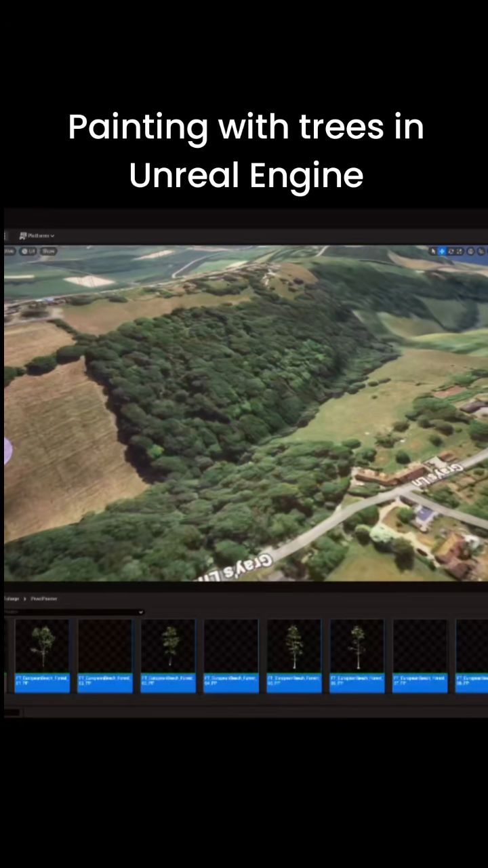Screen dimensions: 488x868
Task: Toggle the world/local coordinate globe icon
Action: pos(471,252)
